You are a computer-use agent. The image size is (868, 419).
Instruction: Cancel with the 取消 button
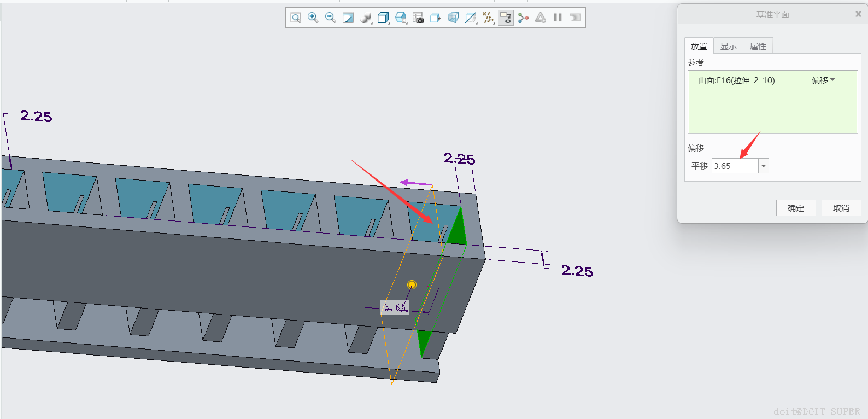pyautogui.click(x=841, y=208)
